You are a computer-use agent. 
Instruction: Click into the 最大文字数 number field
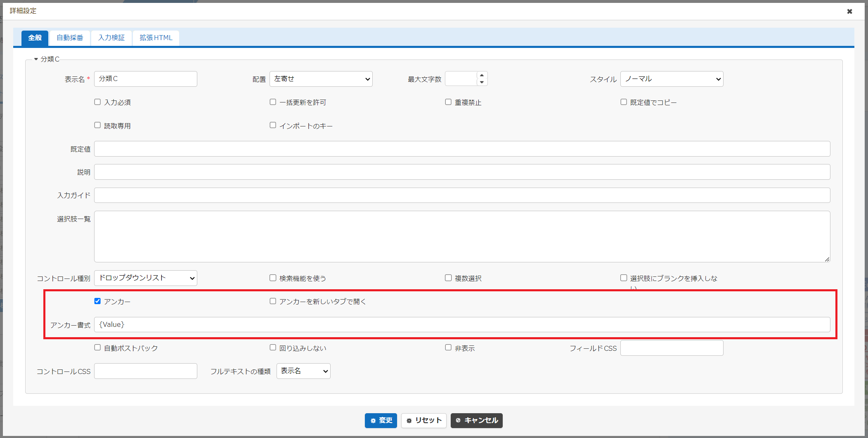[x=461, y=79]
